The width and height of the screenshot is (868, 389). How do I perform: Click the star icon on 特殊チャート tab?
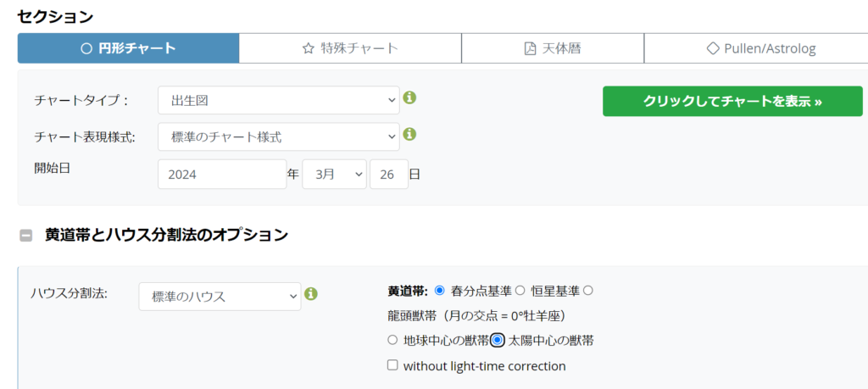click(x=309, y=48)
